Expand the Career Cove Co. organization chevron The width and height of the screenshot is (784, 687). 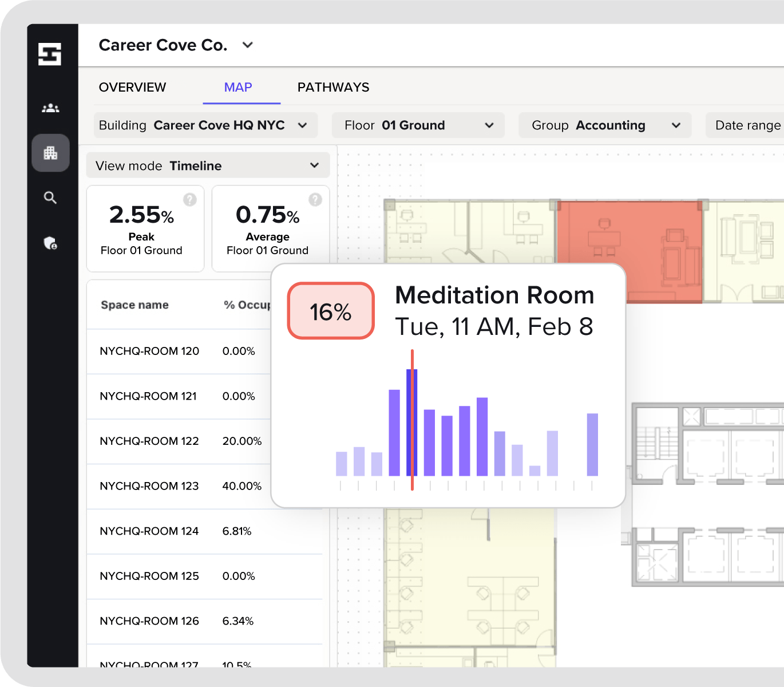248,45
